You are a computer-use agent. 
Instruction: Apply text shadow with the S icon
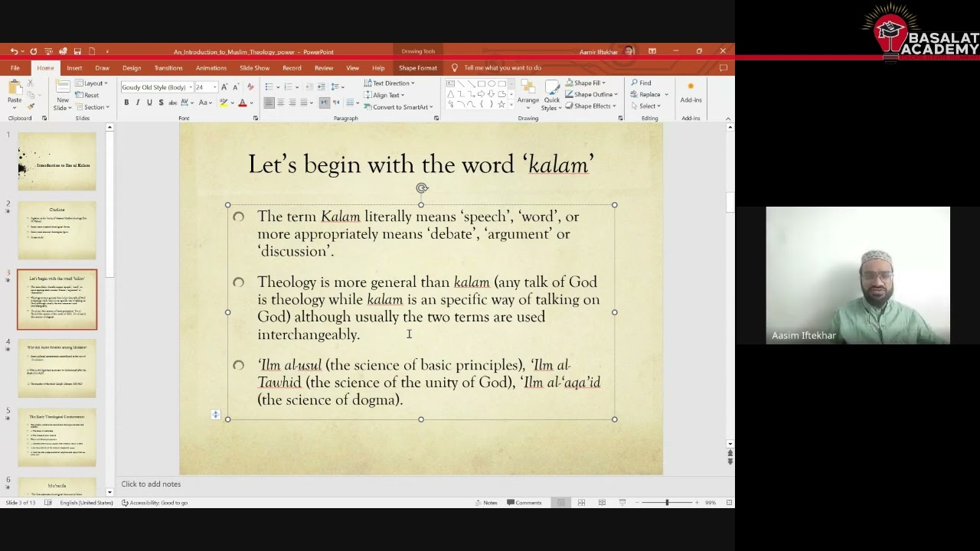(x=161, y=103)
